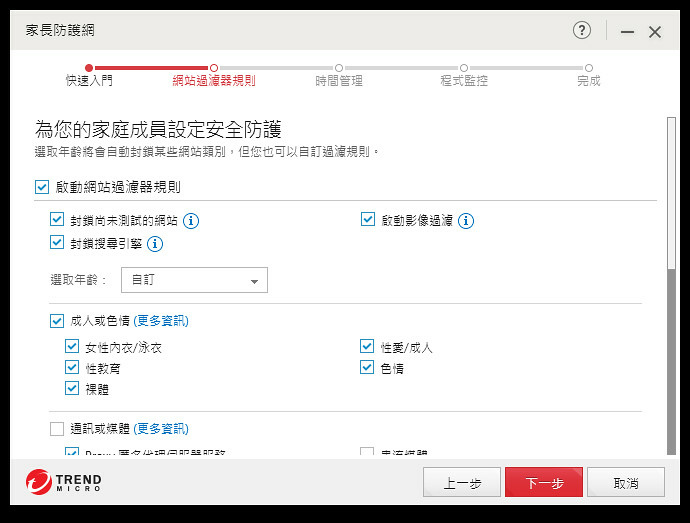Disable 啟動影像過濾 checkbox
Screen dimensions: 690x523
(x=367, y=219)
